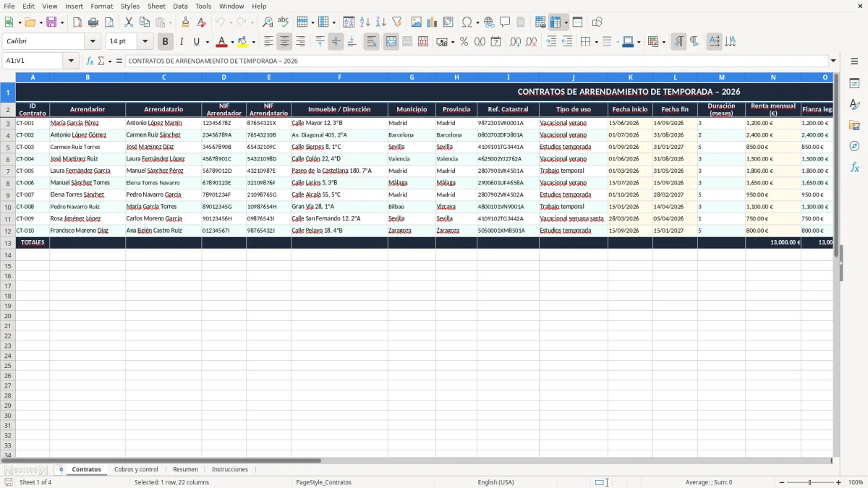The height and width of the screenshot is (488, 868).
Task: Toggle Wrap Text
Action: 372,42
